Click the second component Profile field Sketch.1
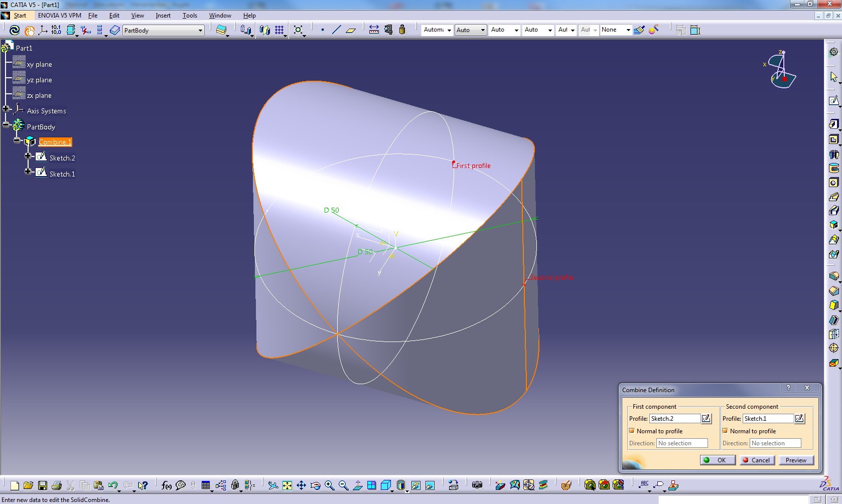The height and width of the screenshot is (504, 842). pos(768,418)
